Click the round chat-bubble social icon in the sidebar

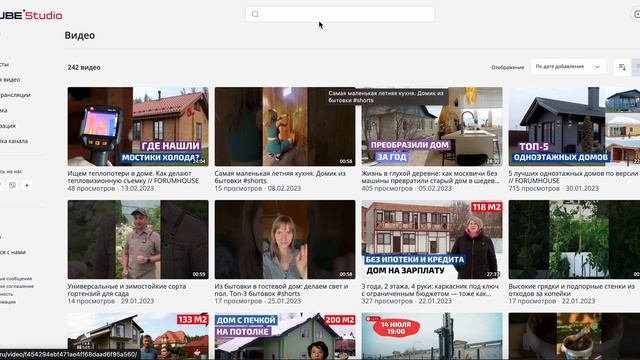click(x=13, y=185)
